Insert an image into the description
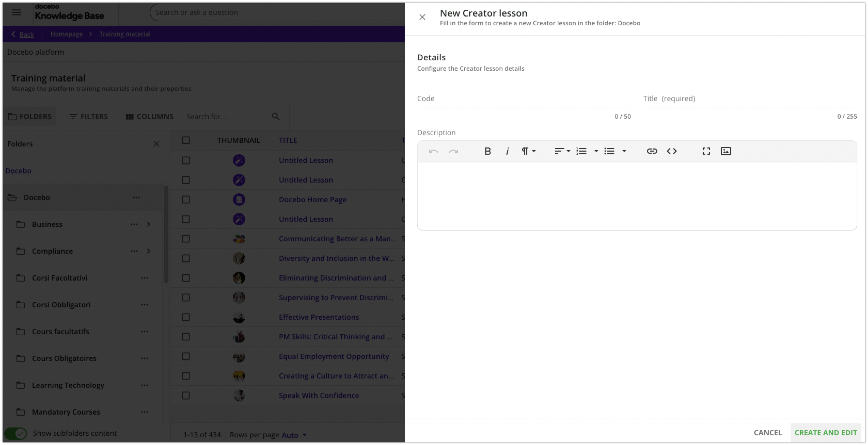The height and width of the screenshot is (445, 868). point(726,151)
